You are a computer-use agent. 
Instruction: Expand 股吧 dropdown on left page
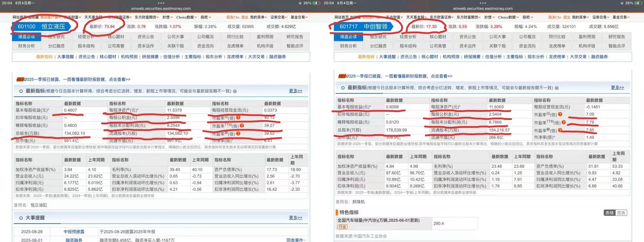pos(206,17)
